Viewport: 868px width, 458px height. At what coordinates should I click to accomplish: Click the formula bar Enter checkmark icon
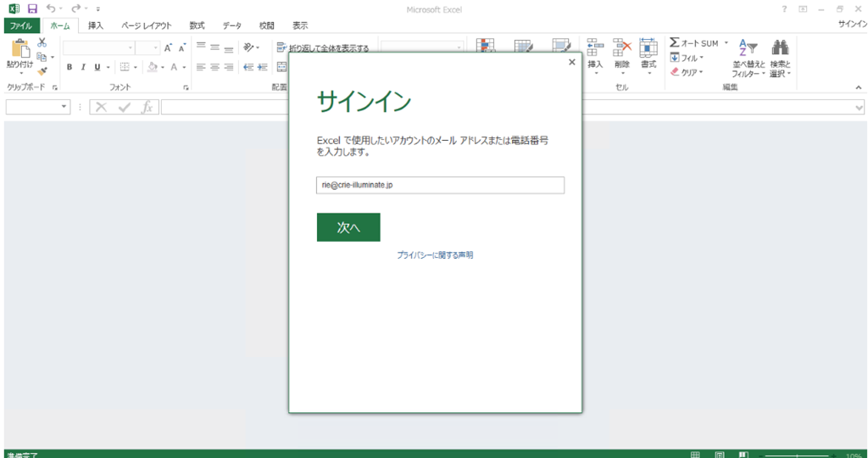pos(124,107)
